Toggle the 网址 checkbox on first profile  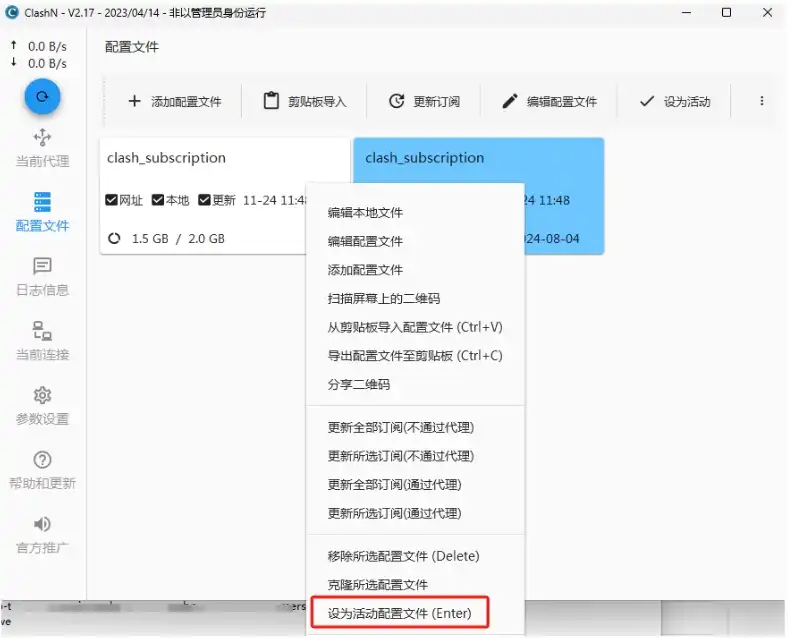pos(112,200)
